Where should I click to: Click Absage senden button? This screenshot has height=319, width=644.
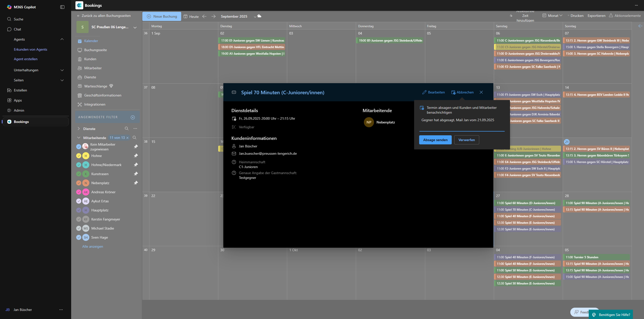(435, 140)
